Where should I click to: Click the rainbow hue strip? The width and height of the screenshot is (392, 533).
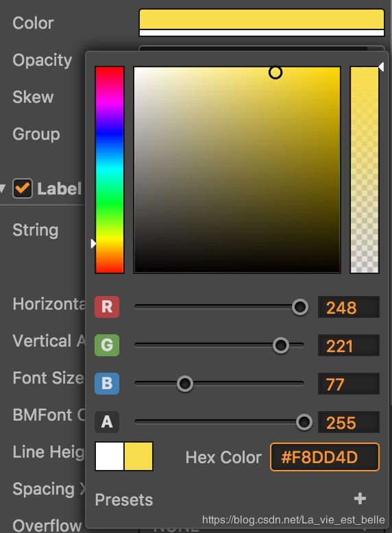[110, 170]
